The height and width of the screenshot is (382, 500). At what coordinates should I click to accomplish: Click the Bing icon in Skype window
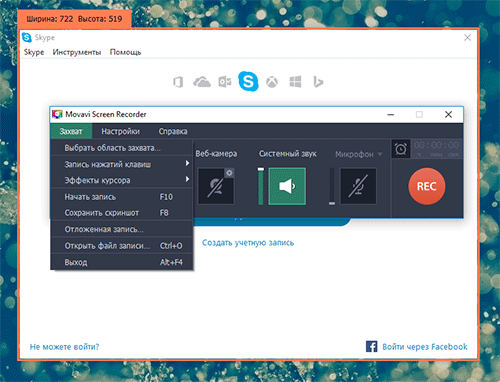pos(318,82)
